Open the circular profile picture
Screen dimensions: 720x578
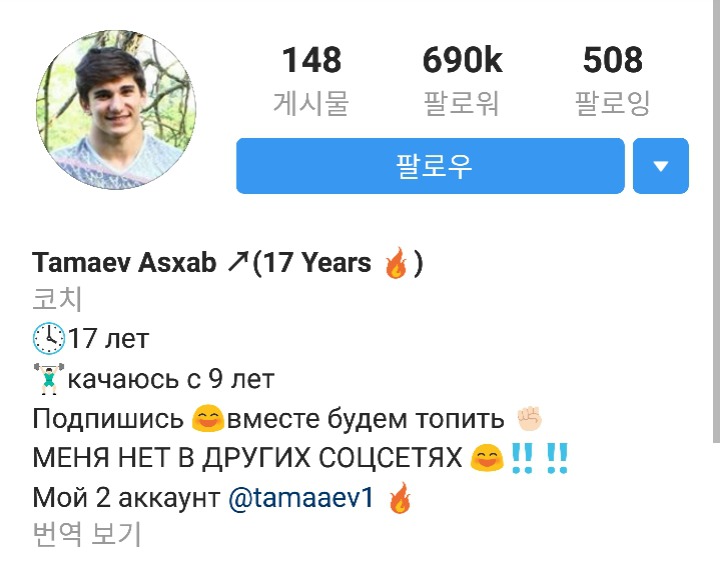[x=116, y=110]
